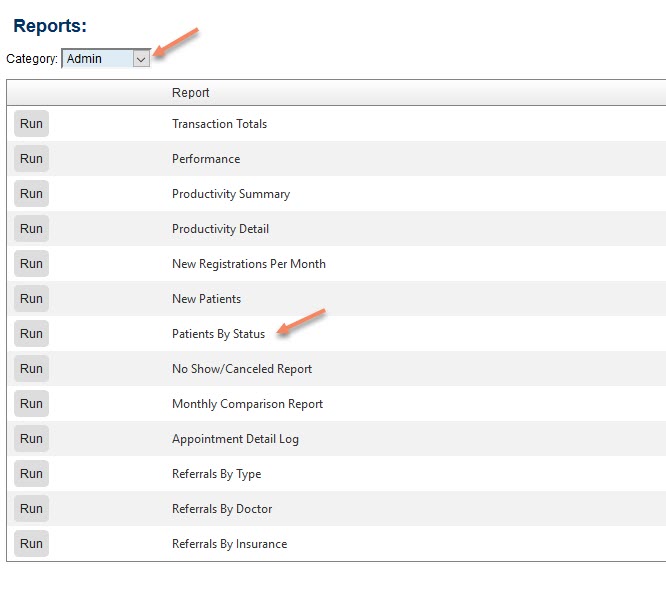Screen dimensions: 666x598
Task: Run the Productivity Detail report
Action: point(31,228)
